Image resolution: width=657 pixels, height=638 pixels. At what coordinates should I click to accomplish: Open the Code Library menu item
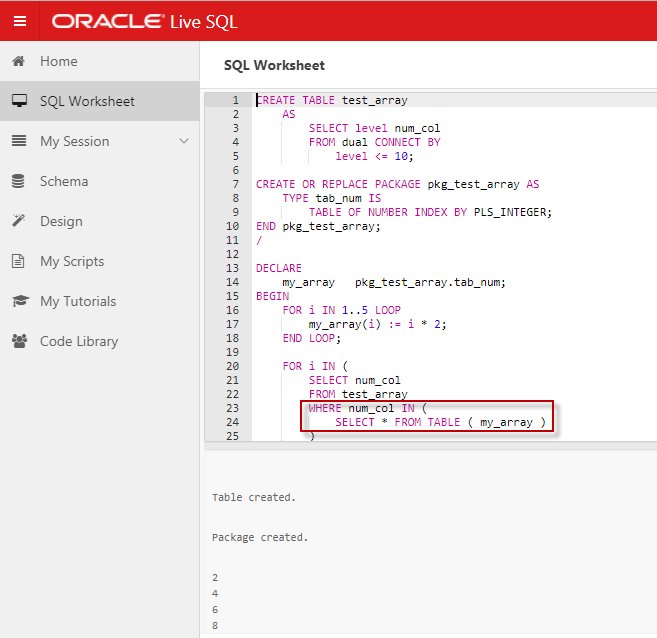[x=100, y=341]
